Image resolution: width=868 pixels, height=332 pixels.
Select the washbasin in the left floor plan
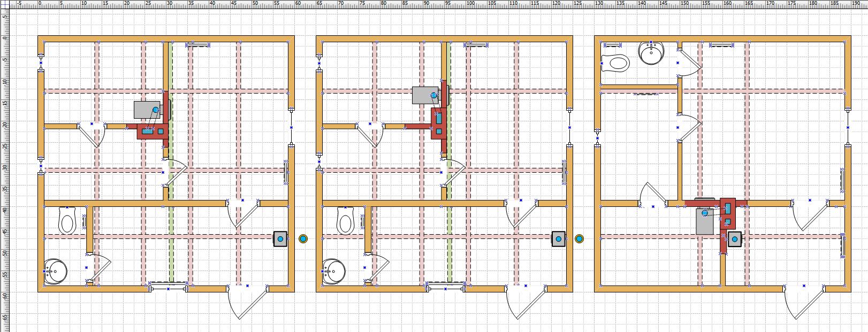click(55, 271)
